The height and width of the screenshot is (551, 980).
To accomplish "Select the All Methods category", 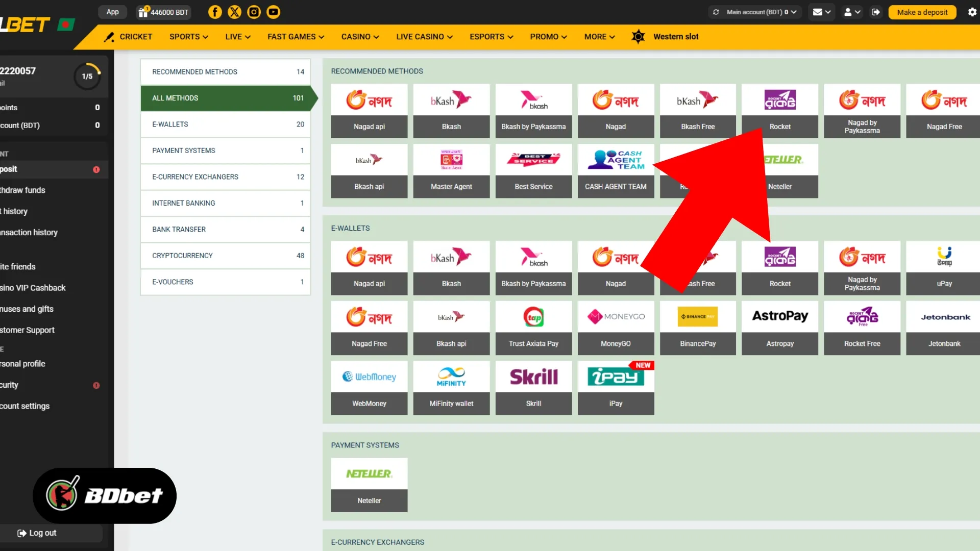I will coord(226,98).
